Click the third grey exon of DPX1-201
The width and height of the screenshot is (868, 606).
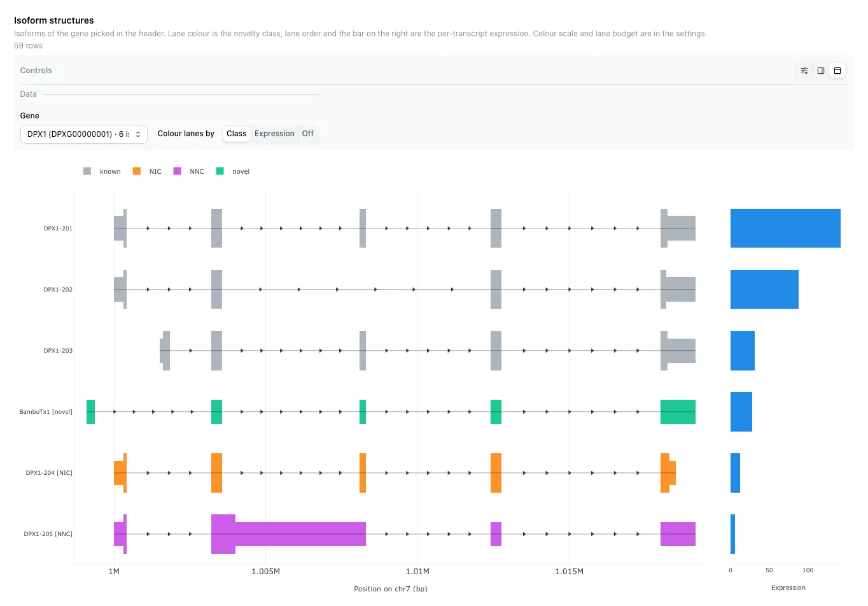(x=363, y=229)
